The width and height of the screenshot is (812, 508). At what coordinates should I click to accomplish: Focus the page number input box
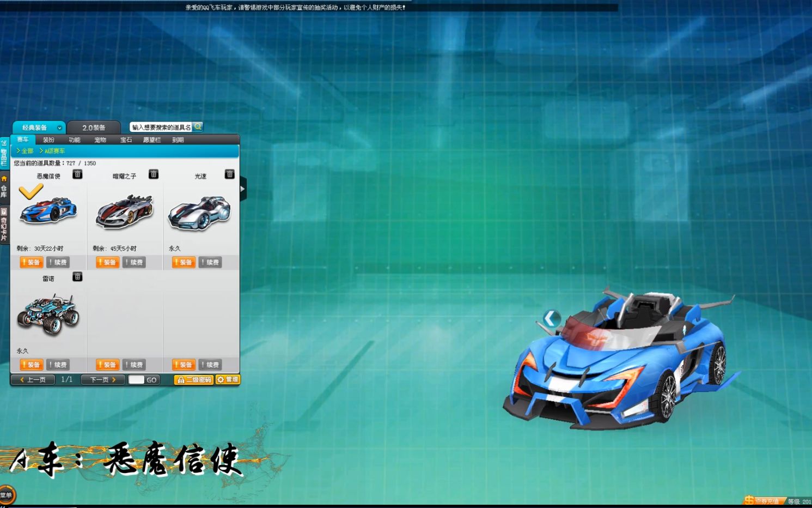coord(136,380)
